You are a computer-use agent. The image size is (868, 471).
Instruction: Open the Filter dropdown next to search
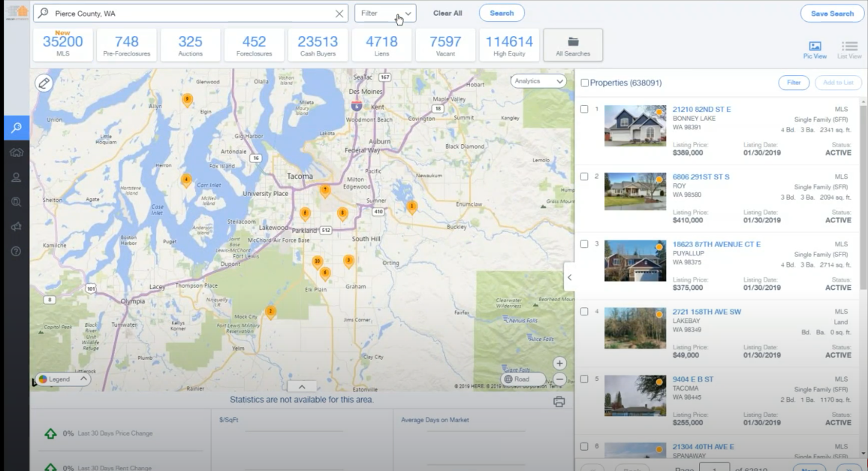point(385,14)
